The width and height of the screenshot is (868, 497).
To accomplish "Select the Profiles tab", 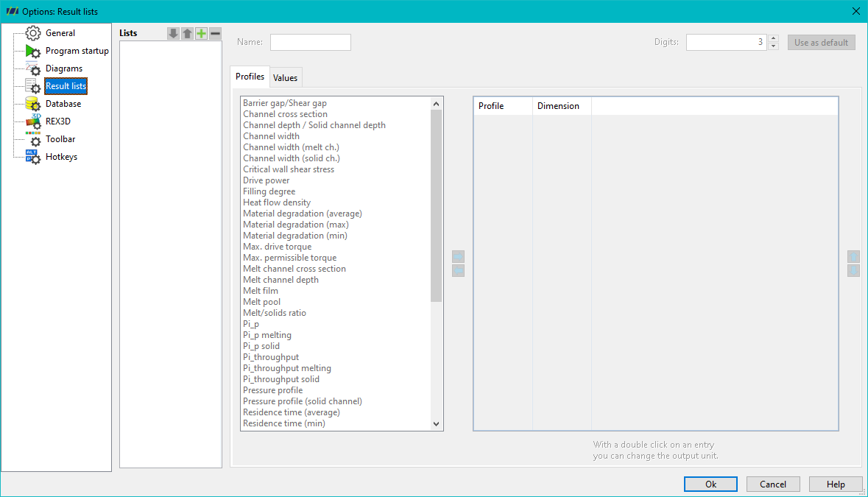I will click(250, 77).
